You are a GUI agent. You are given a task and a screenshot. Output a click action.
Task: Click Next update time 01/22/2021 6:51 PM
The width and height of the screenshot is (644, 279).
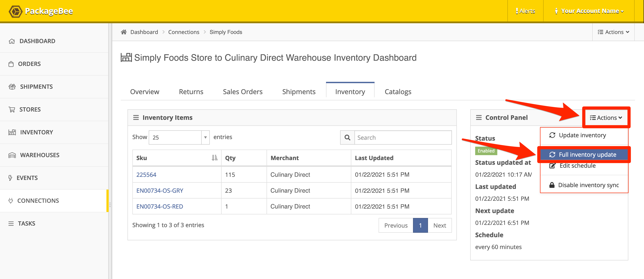502,223
